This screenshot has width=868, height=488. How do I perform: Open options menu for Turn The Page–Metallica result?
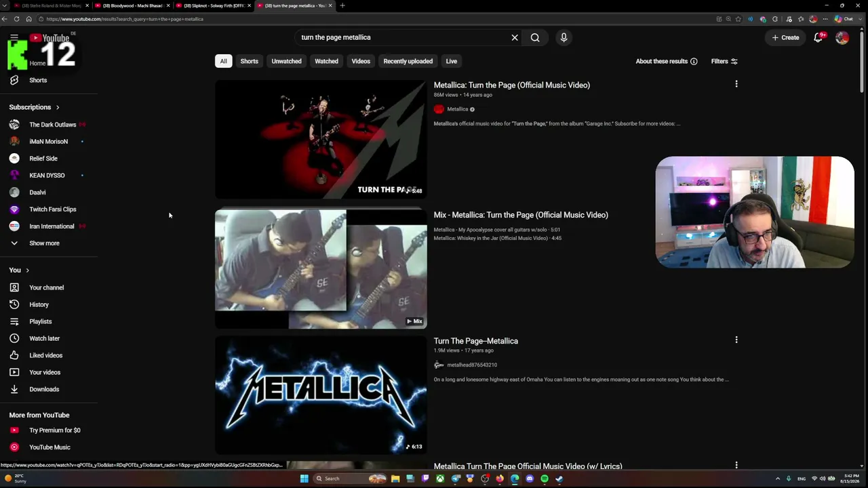[736, 340]
